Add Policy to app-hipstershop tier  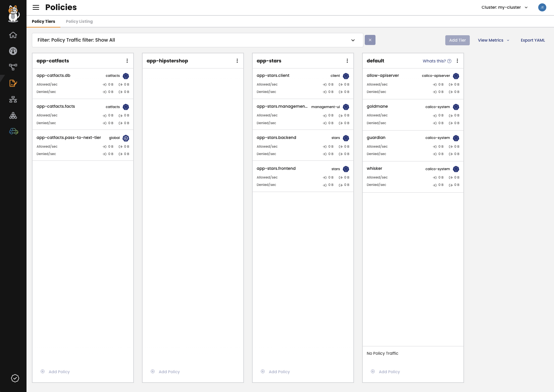pyautogui.click(x=165, y=372)
